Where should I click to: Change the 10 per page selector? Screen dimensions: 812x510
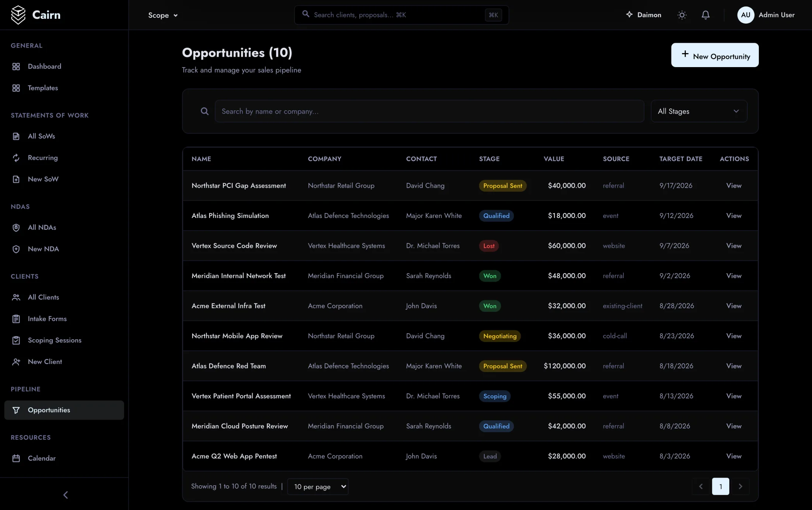click(x=318, y=486)
